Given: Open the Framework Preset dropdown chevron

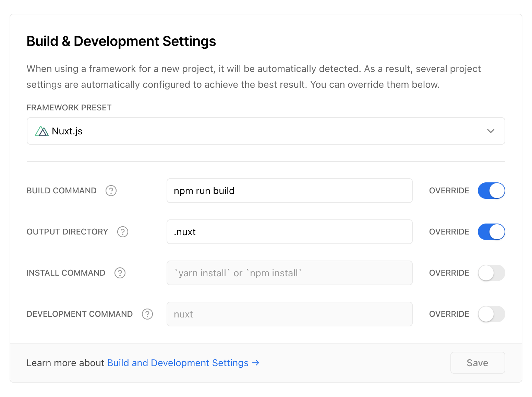Looking at the screenshot, I should [491, 131].
